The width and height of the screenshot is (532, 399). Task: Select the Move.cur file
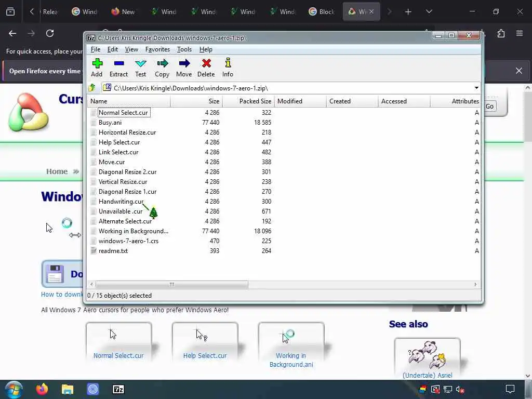tap(112, 162)
